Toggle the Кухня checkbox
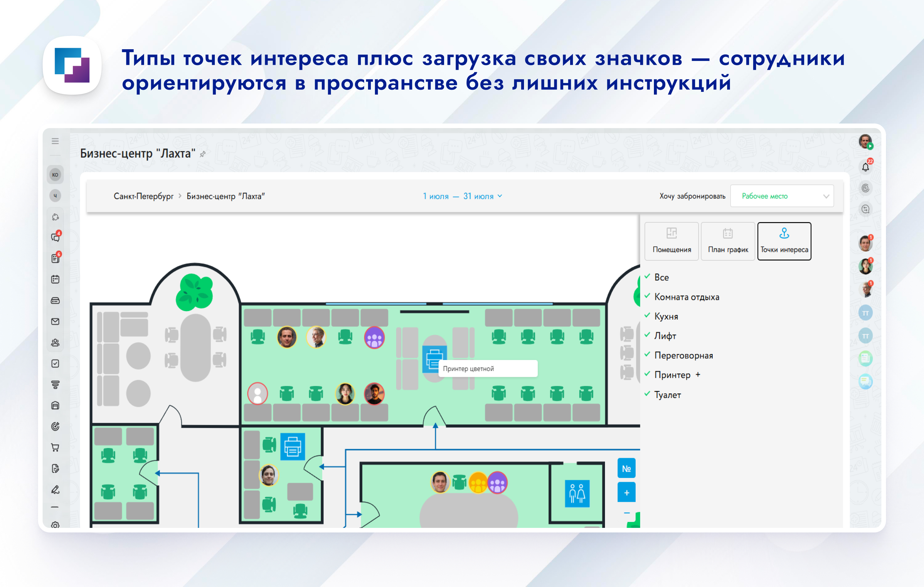The height and width of the screenshot is (587, 924). (647, 316)
